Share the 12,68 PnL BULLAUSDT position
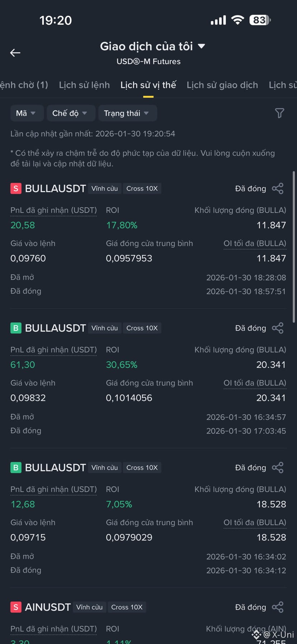Screen dimensions: 297x644 pos(278,467)
